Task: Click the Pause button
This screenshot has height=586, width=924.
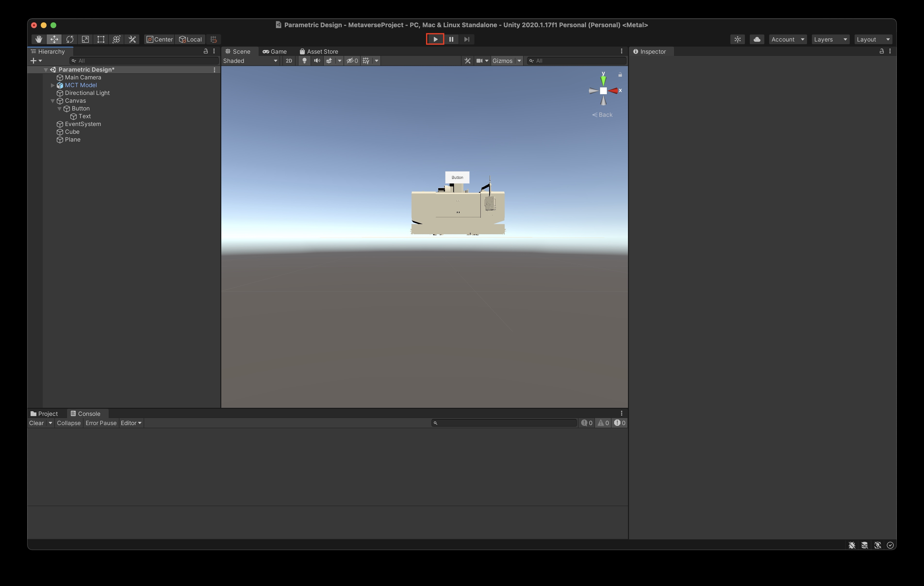Action: click(451, 39)
